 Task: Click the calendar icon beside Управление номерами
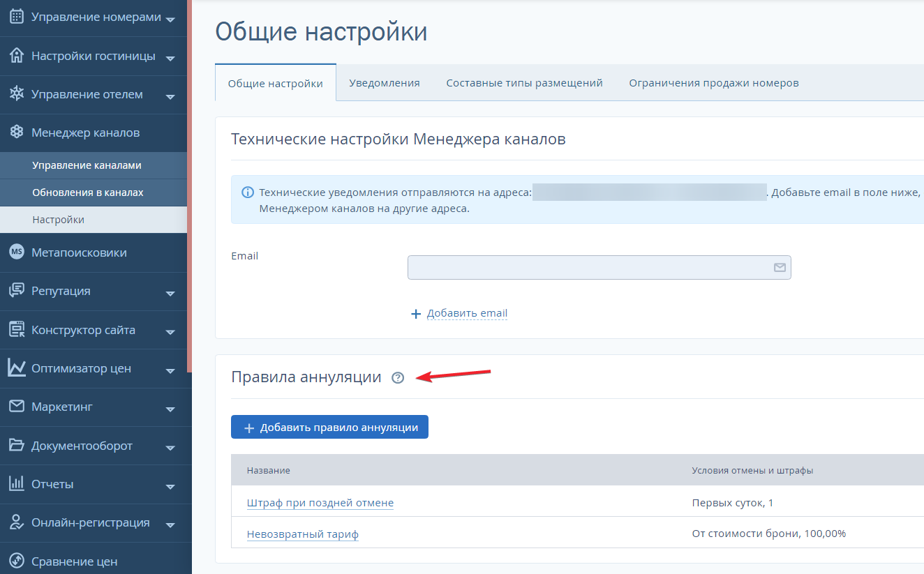[17, 17]
